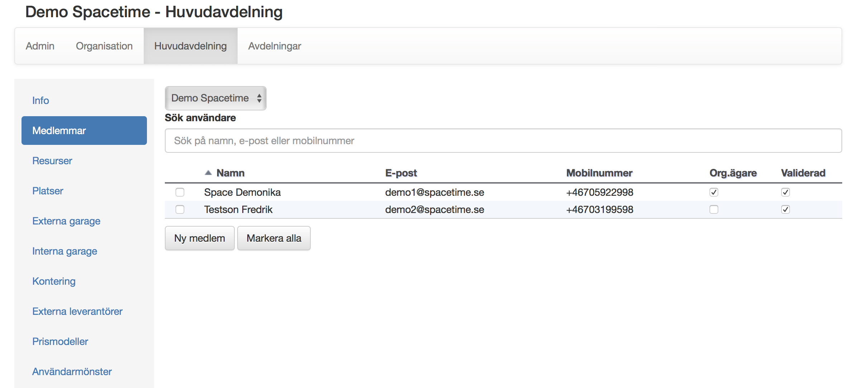Uncheck Validerad for Space Demonika
Image resolution: width=868 pixels, height=388 pixels.
coord(785,192)
